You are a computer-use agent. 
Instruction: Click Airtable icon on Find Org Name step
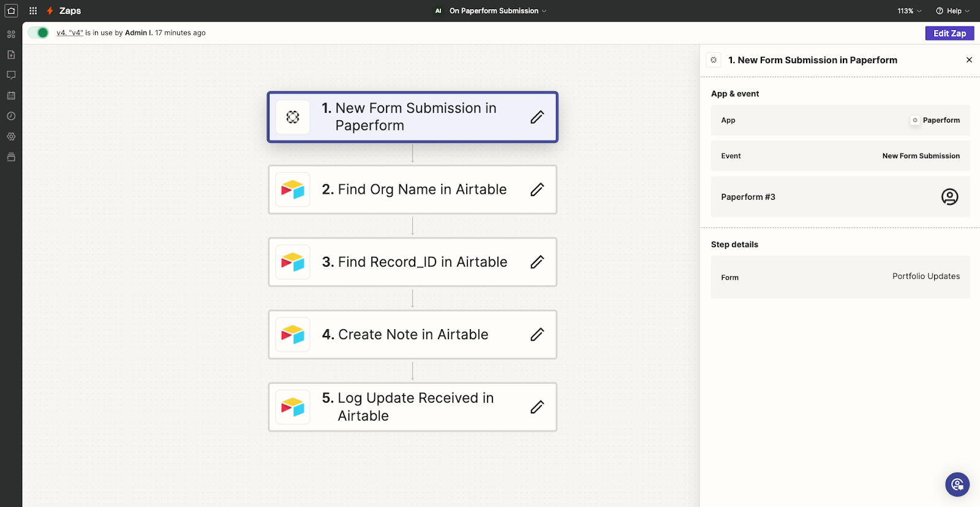[293, 189]
